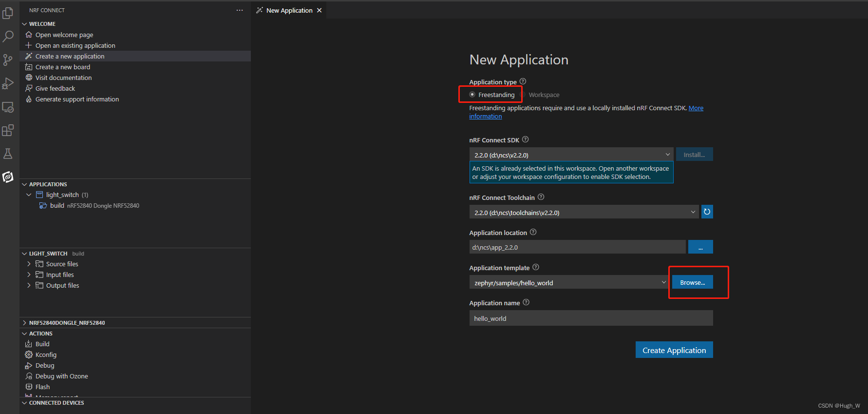
Task: Click the Debug with Ozone icon
Action: point(29,376)
